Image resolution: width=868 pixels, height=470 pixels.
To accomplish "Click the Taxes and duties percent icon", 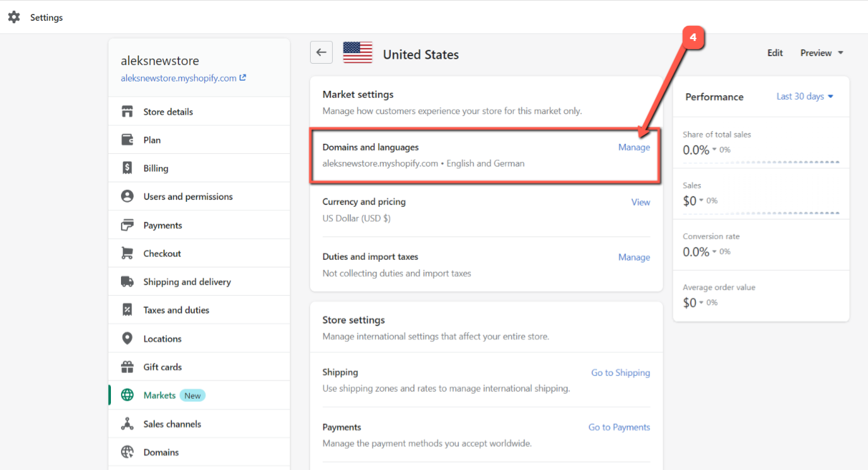I will pos(127,310).
